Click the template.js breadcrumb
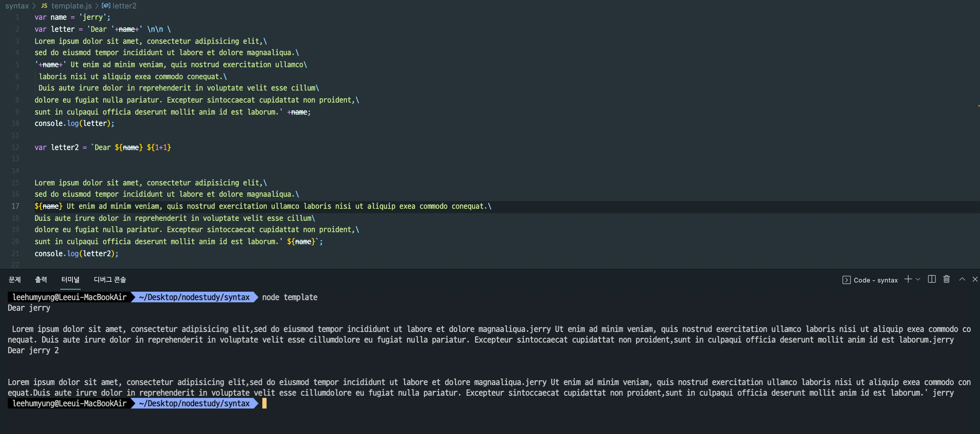The height and width of the screenshot is (434, 980). tap(71, 6)
